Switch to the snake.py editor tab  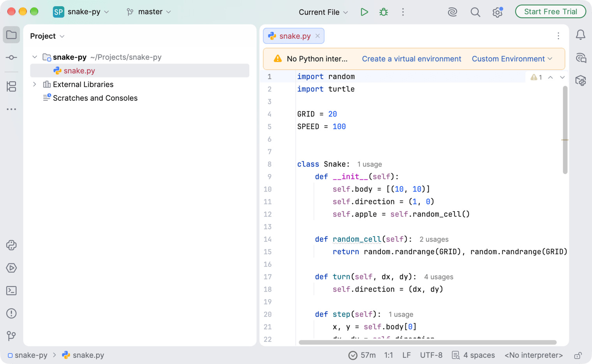[x=294, y=36]
